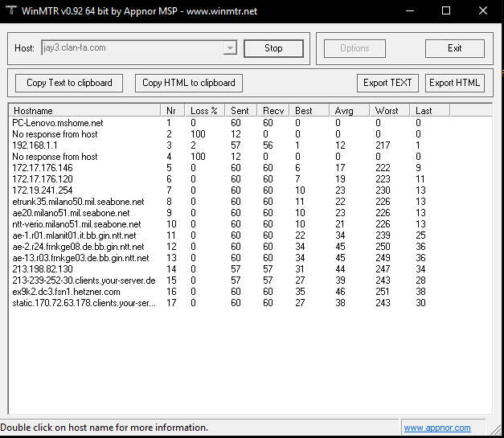Screen dimensions: 504x438
Task: Click Last value 38 in row 16
Action: tap(420, 292)
